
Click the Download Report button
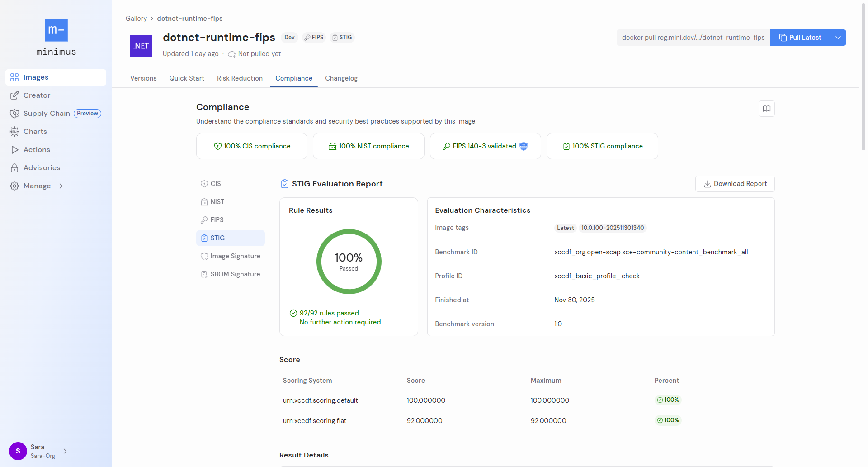735,184
